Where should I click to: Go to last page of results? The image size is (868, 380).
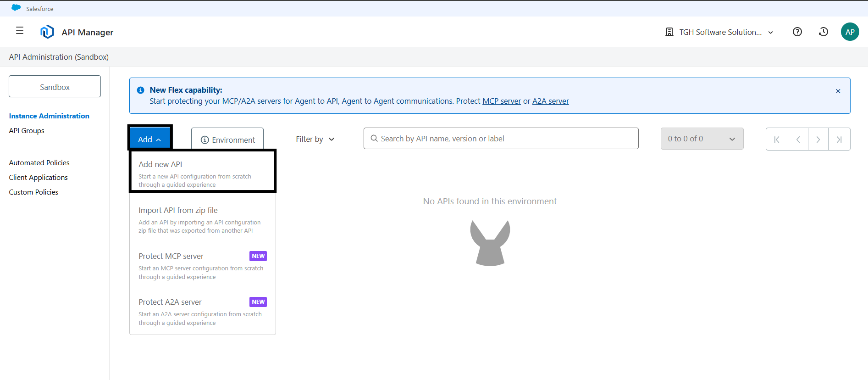click(x=839, y=139)
